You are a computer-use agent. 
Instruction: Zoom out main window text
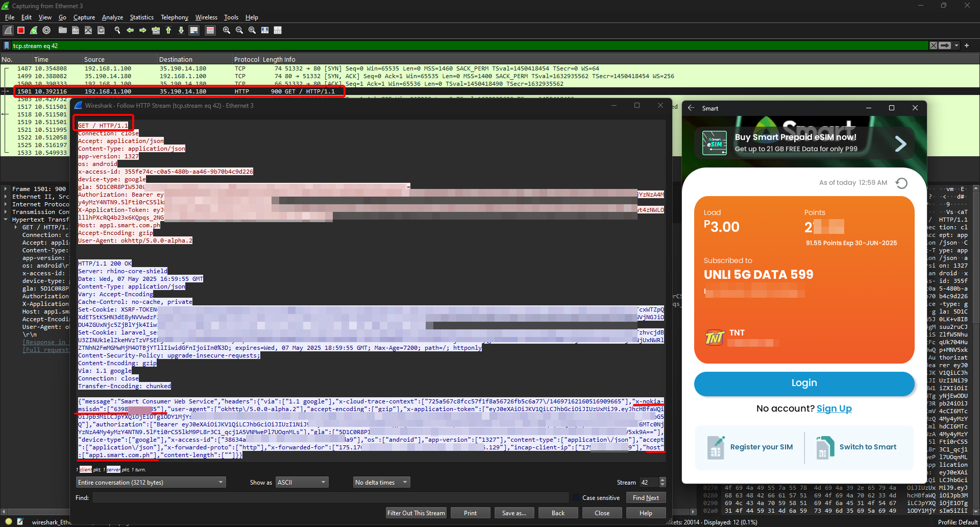click(x=239, y=30)
